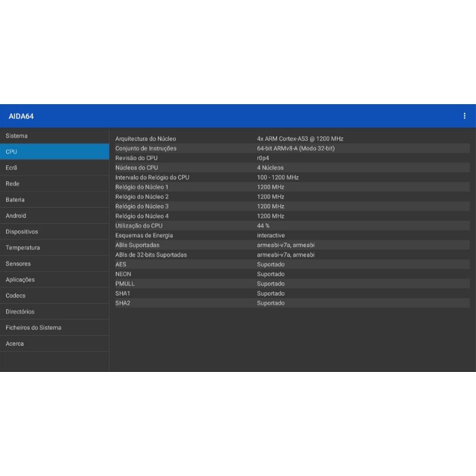
Task: Open the three-dot overflow menu
Action: 464,116
